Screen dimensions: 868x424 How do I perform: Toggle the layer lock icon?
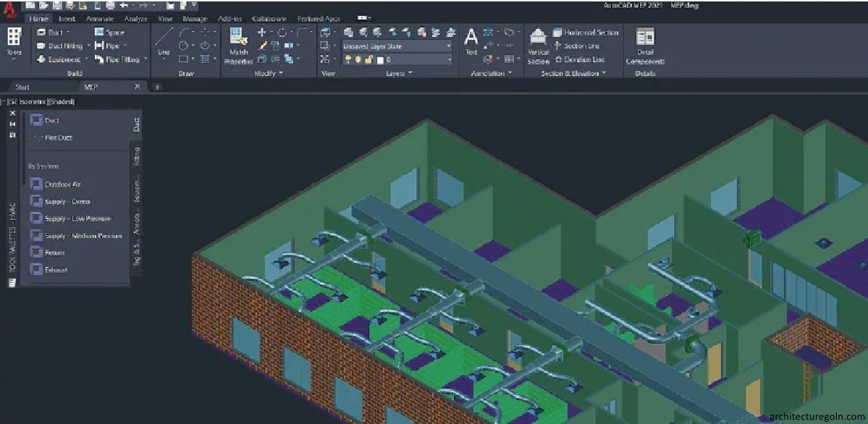tap(368, 60)
